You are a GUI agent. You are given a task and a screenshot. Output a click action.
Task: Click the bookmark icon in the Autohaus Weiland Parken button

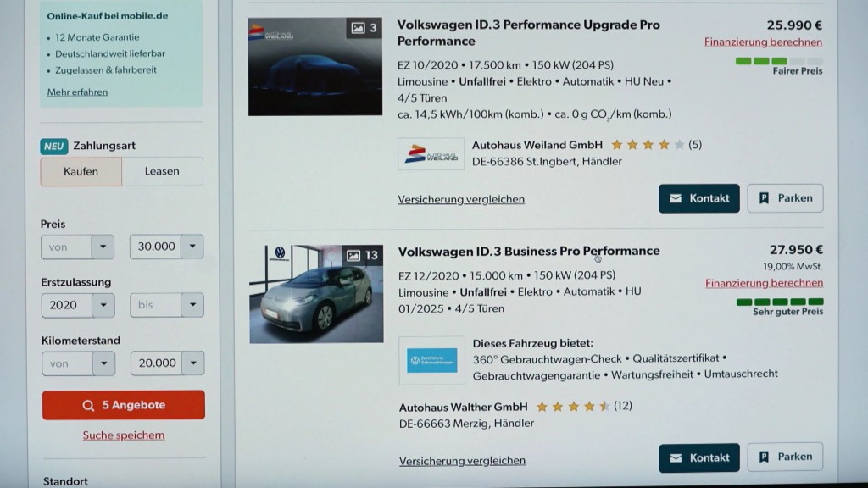[764, 198]
